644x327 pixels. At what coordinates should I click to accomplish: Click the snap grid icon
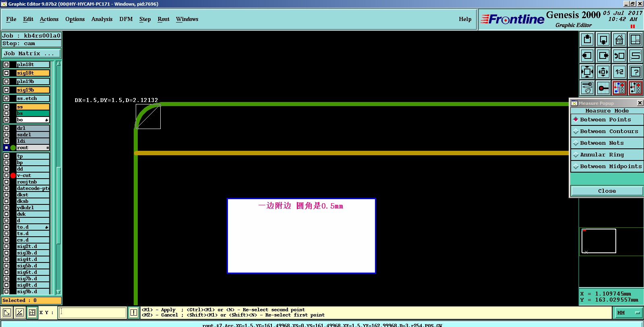click(603, 88)
